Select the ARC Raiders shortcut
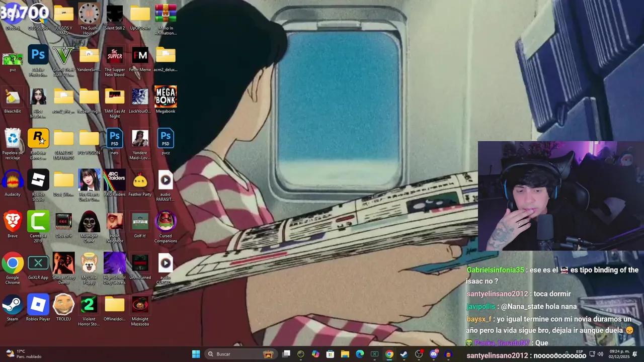 point(115,184)
